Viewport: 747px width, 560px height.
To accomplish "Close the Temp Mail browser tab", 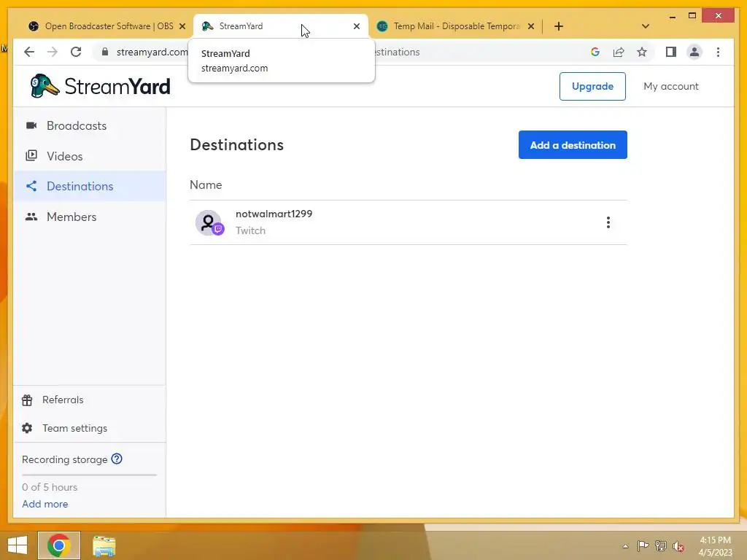I will point(531,26).
